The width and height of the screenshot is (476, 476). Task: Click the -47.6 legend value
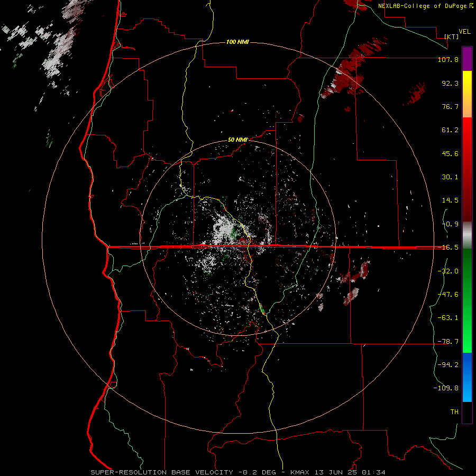pos(448,295)
